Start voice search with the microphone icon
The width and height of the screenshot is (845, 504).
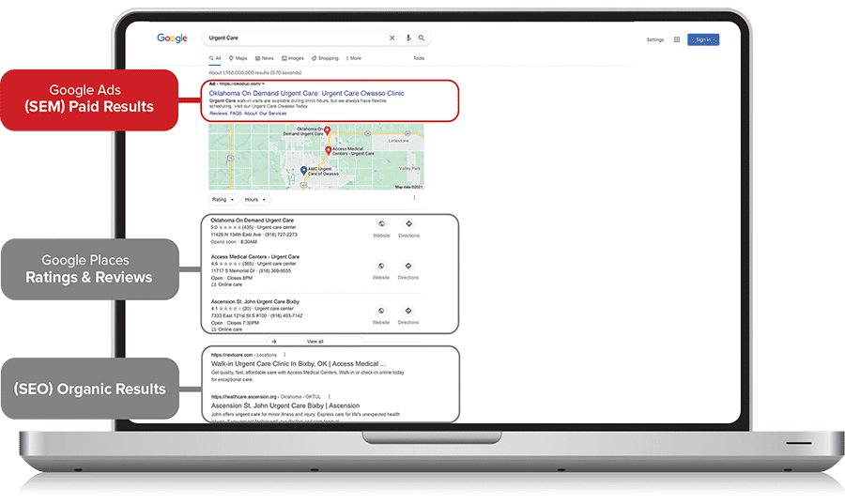tap(408, 38)
